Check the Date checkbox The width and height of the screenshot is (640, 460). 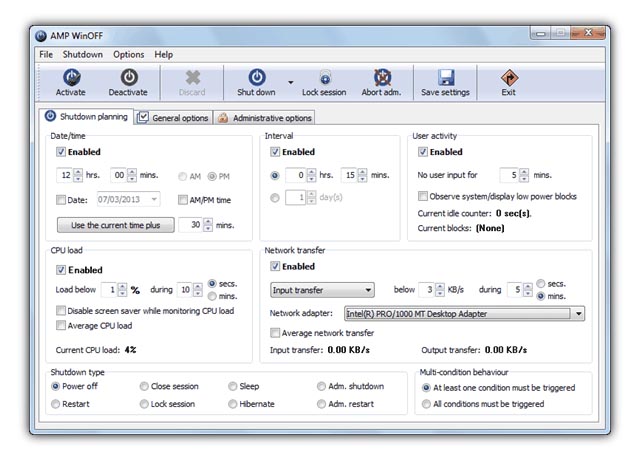(x=61, y=200)
